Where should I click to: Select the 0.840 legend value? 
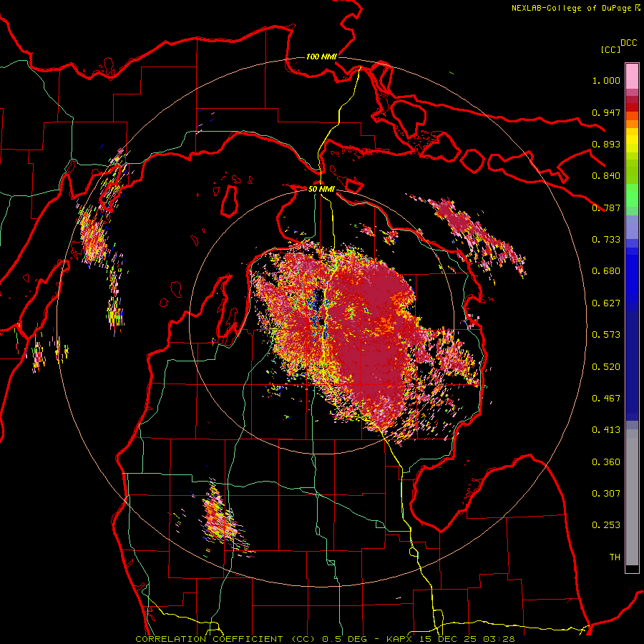tap(606, 176)
